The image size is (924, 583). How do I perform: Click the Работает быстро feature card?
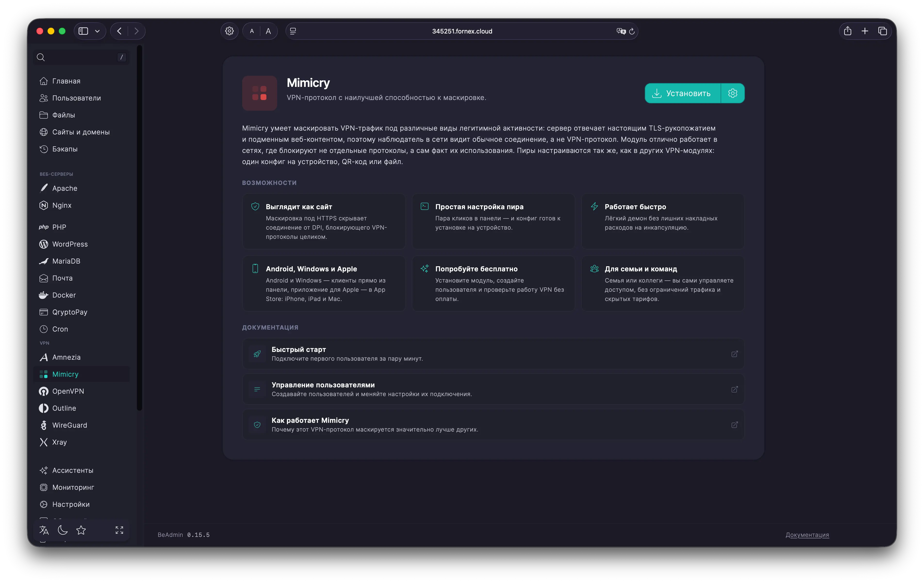click(663, 221)
